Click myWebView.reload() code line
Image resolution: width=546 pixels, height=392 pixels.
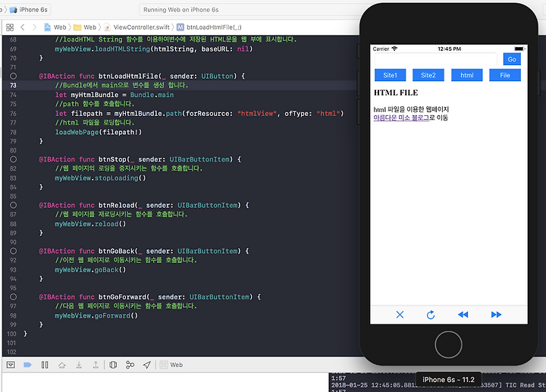coord(90,224)
